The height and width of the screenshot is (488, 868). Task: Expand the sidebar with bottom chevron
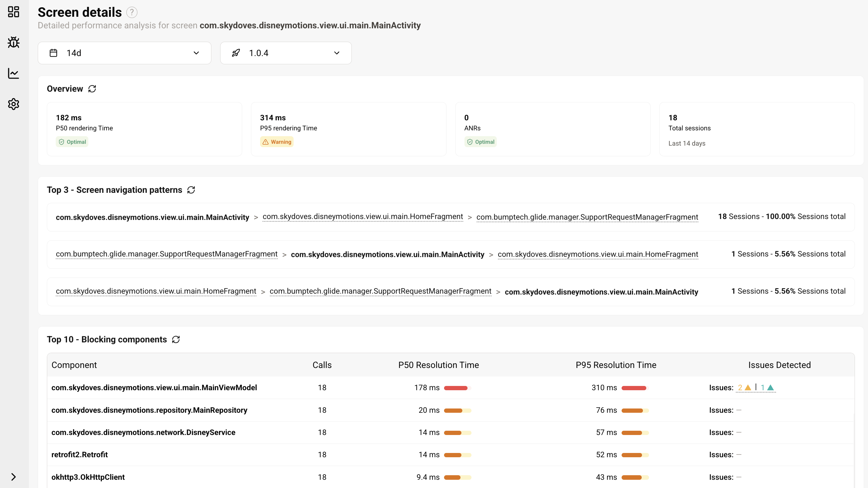point(13,477)
